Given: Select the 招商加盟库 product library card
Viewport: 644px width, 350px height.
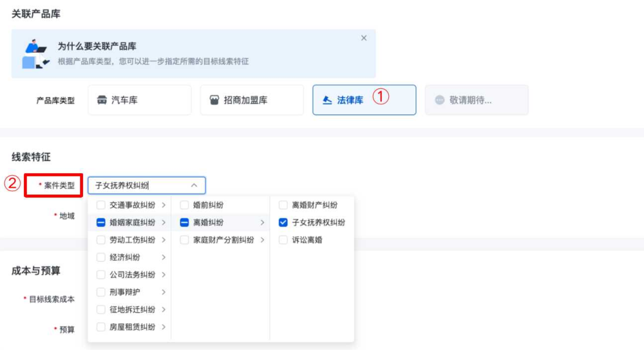Looking at the screenshot, I should (252, 100).
